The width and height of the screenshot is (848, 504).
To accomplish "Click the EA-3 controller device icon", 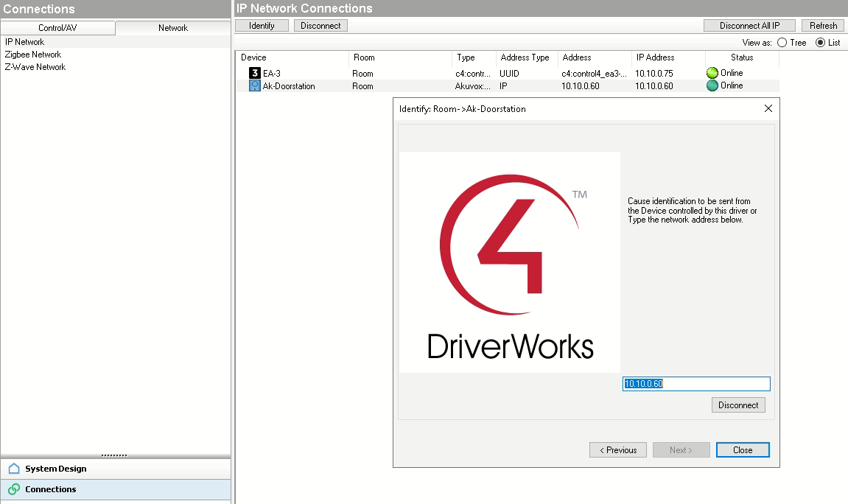I will point(255,74).
